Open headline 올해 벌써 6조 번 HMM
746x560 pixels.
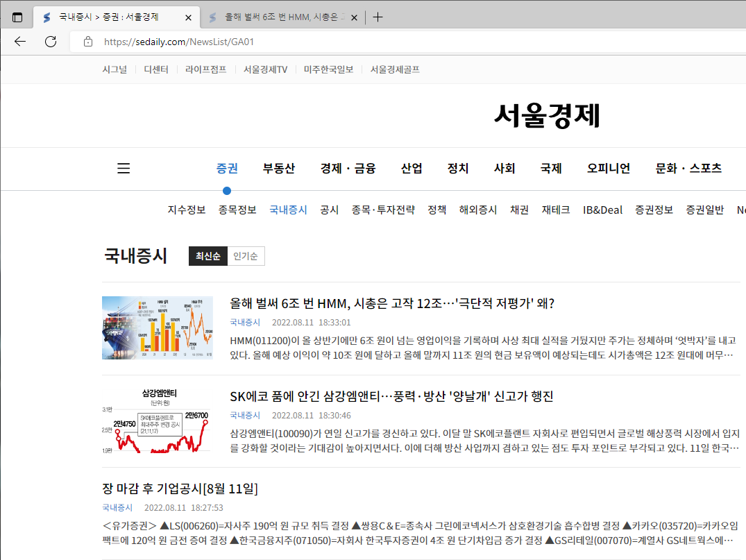tap(392, 303)
